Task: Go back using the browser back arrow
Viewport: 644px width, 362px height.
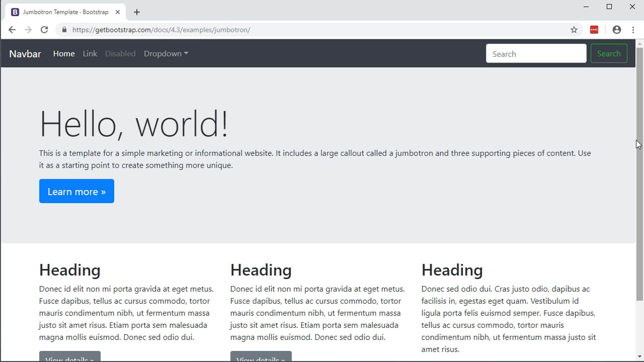Action: [x=12, y=30]
